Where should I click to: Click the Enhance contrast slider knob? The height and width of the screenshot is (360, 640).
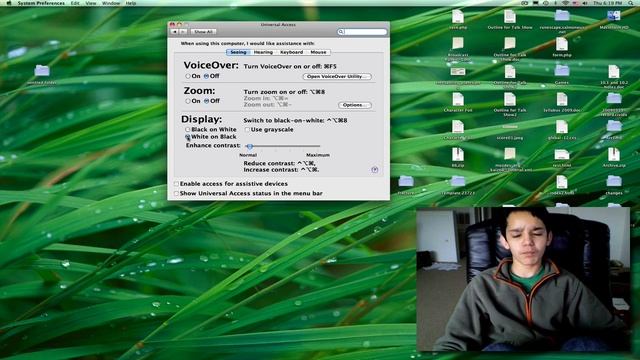(x=249, y=146)
